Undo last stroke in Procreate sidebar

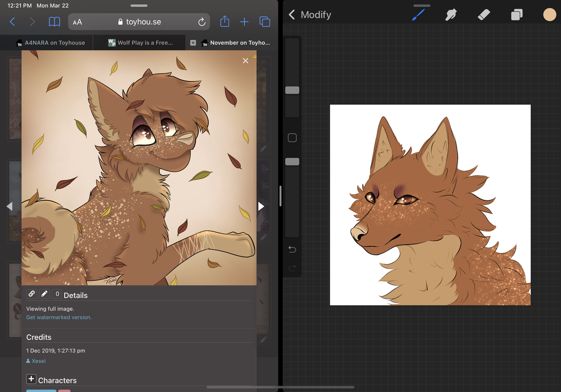coord(293,249)
